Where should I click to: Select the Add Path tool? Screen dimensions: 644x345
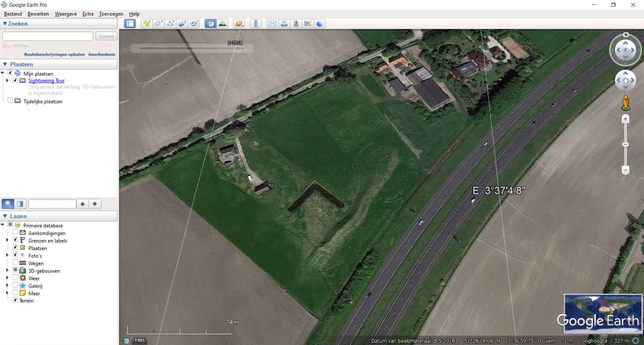[x=170, y=23]
